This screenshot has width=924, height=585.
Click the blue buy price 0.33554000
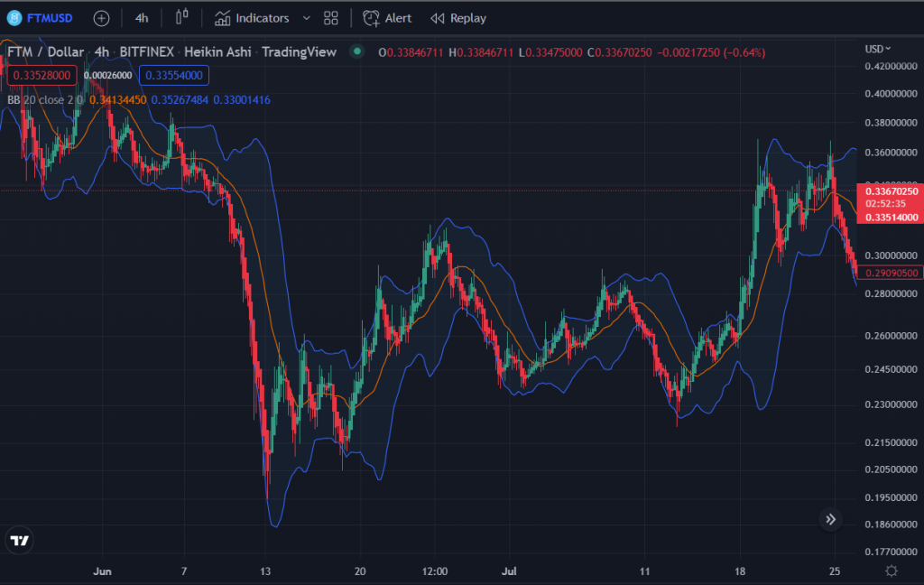pos(174,76)
